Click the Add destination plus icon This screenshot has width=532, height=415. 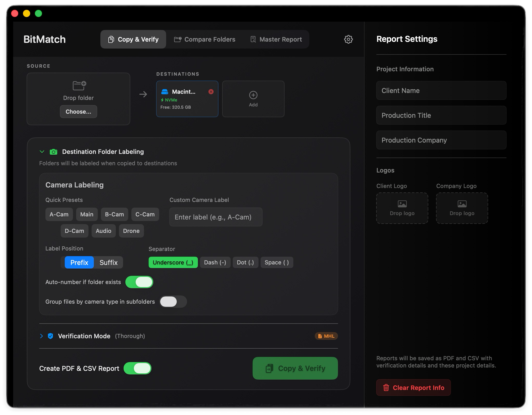[x=253, y=95]
